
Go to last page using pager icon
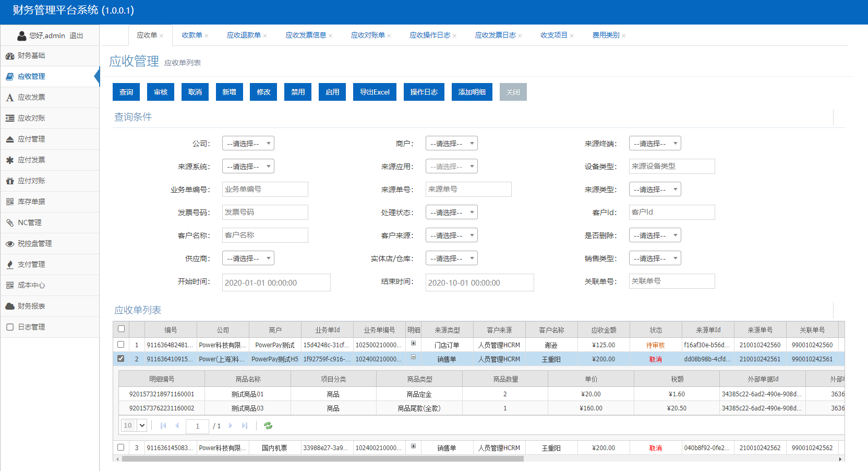[x=245, y=426]
